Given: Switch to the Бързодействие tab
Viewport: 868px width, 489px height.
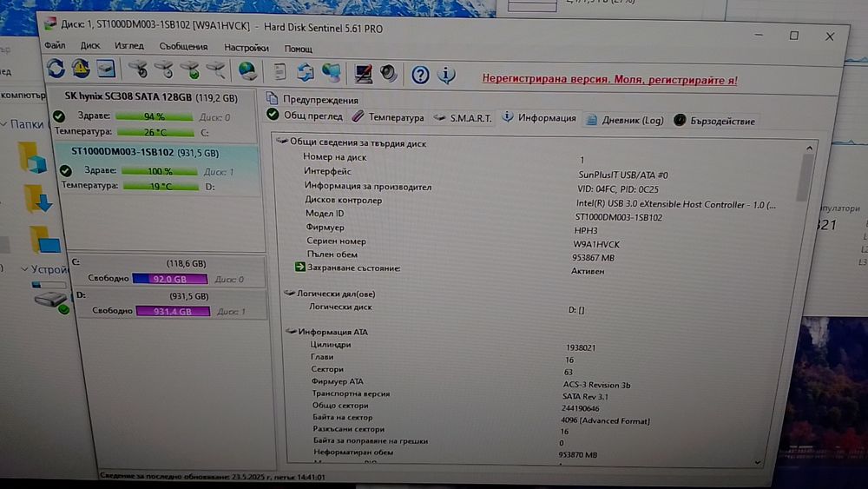Looking at the screenshot, I should pos(714,121).
